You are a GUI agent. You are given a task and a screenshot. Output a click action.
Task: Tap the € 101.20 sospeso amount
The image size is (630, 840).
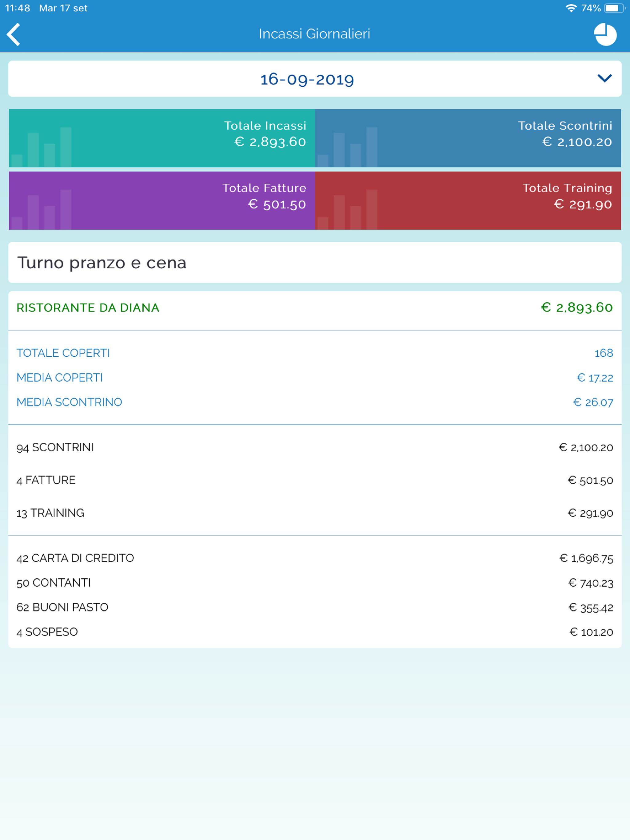click(591, 632)
